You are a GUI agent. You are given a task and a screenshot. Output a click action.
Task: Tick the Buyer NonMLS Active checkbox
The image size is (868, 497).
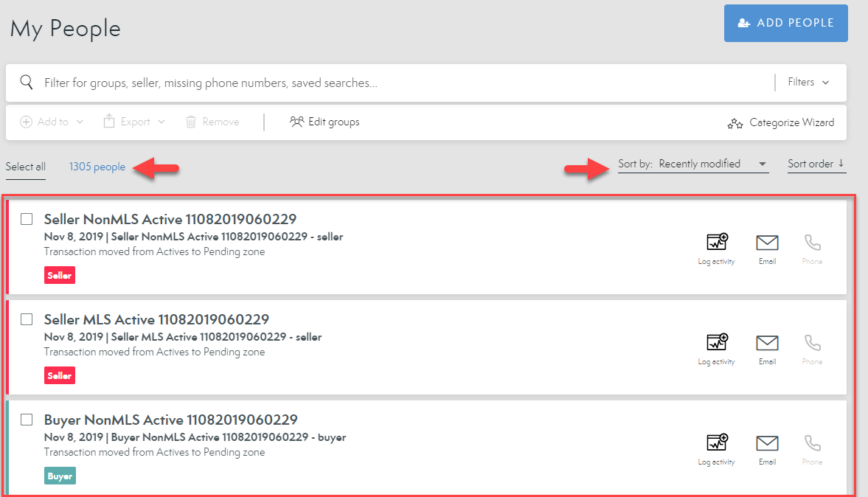(27, 420)
